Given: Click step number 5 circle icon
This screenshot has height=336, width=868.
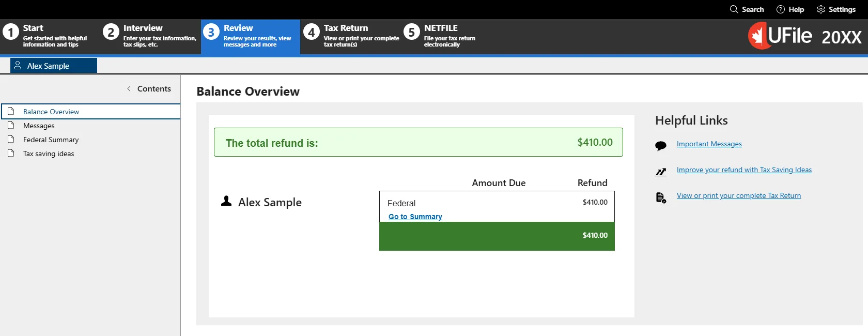Looking at the screenshot, I should click(x=411, y=33).
